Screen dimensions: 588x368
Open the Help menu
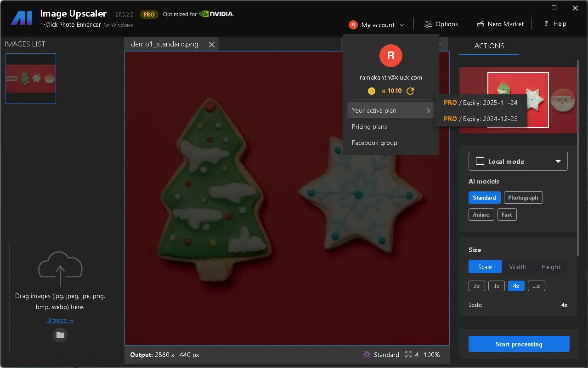pos(555,24)
